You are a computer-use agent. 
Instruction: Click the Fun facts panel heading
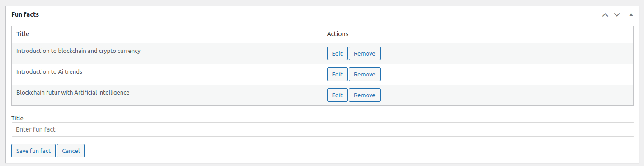(25, 15)
